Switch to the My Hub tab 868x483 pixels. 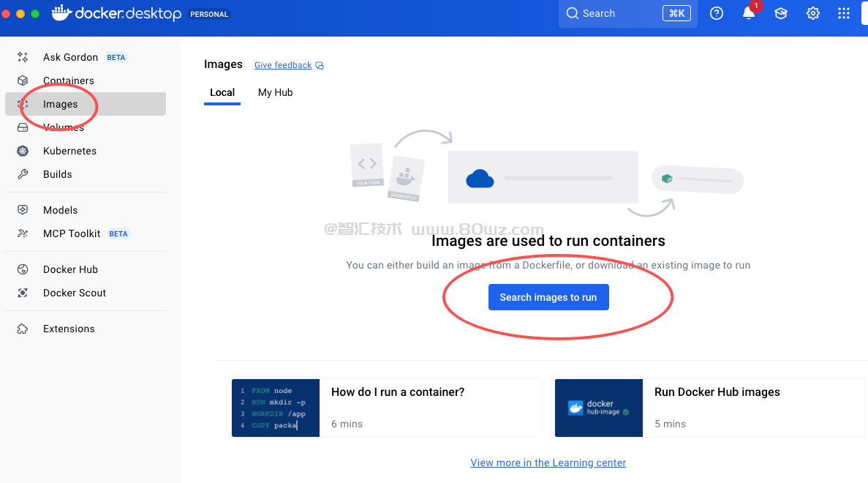pos(275,92)
